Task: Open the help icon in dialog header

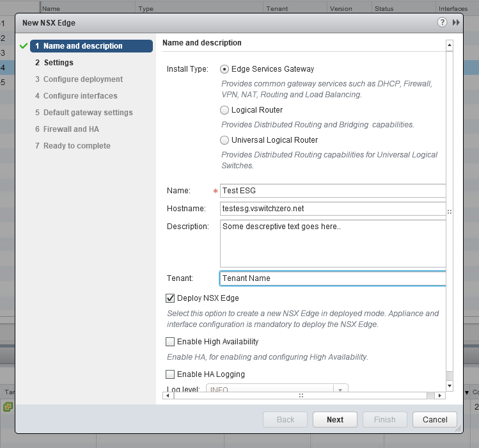Action: 442,22
